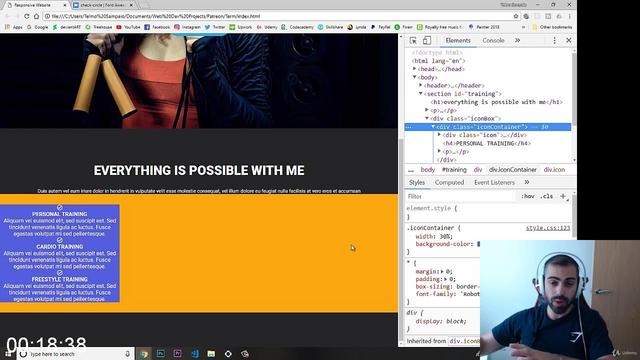Click the CARDIO TRAINING heading on page
This screenshot has height=360, width=640.
pos(60,247)
